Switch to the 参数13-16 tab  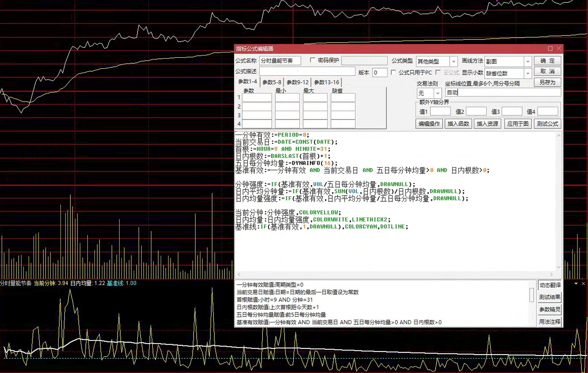326,82
